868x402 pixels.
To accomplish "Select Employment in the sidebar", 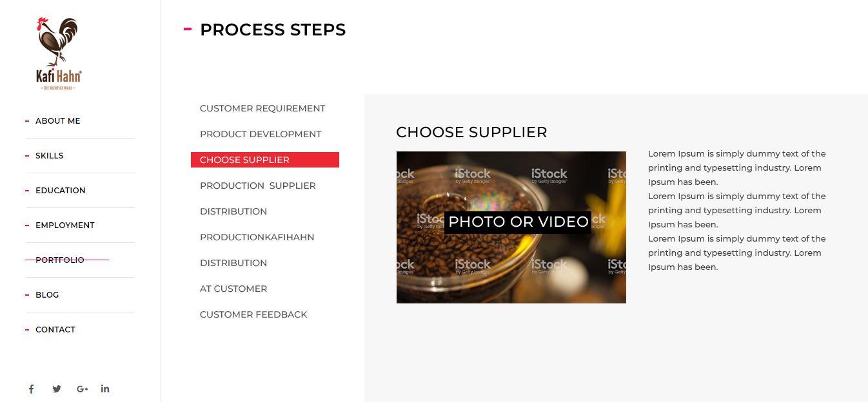I will (x=65, y=225).
